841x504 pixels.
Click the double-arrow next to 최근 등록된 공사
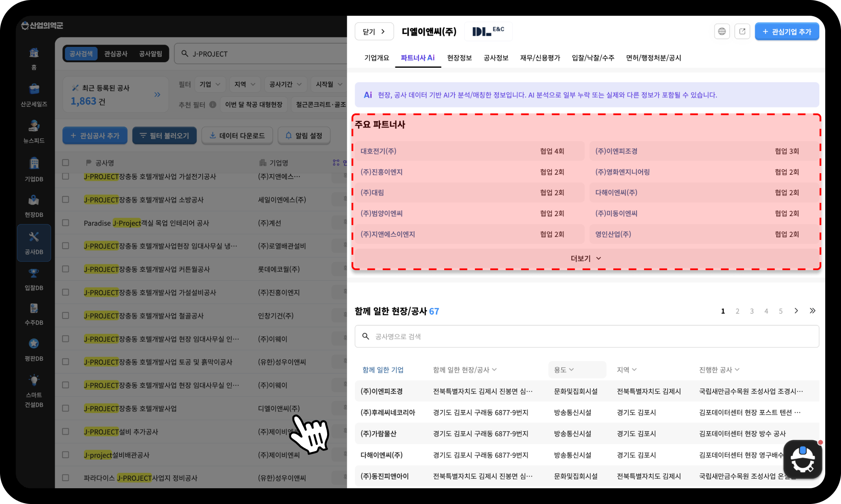157,94
